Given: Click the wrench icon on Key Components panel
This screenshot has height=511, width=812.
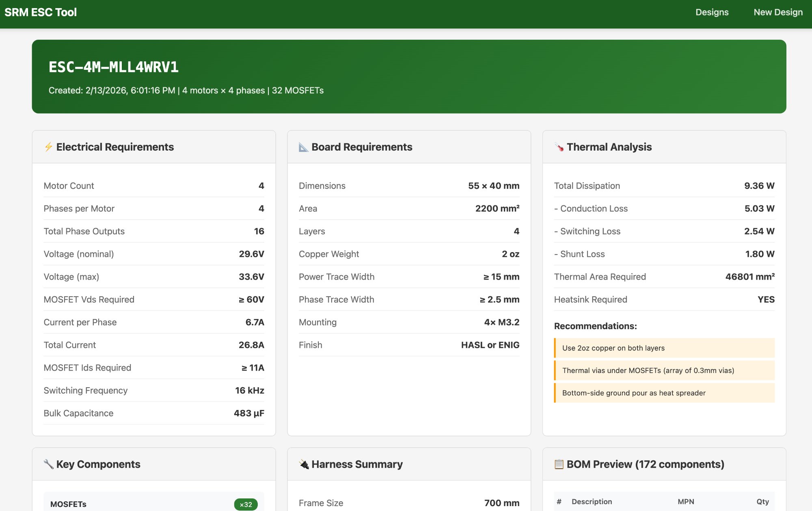Looking at the screenshot, I should tap(48, 464).
